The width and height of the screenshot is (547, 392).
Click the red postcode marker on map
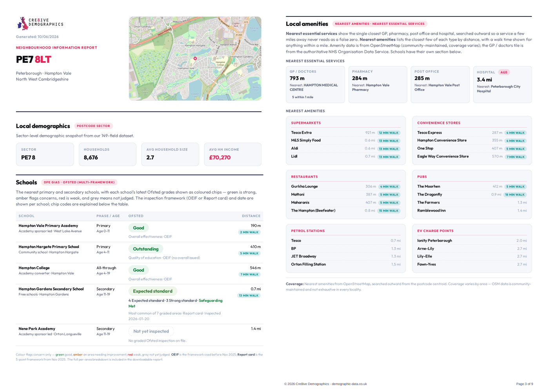[195, 58]
